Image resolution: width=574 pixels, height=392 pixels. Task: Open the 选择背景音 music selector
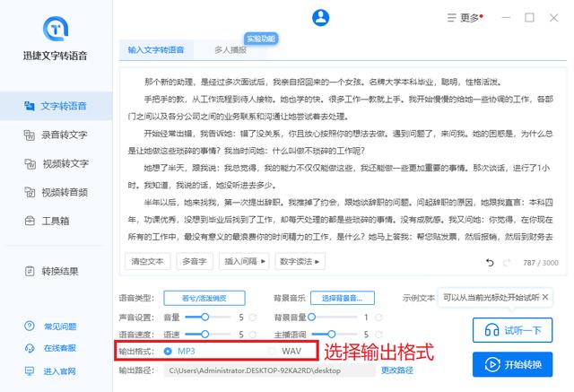[343, 298]
